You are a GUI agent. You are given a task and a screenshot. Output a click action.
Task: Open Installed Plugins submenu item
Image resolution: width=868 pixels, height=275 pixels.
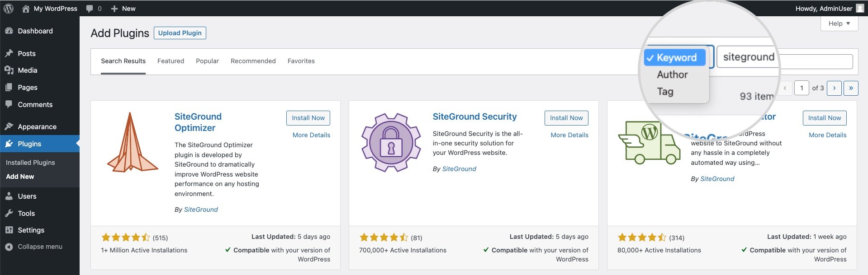pos(30,163)
